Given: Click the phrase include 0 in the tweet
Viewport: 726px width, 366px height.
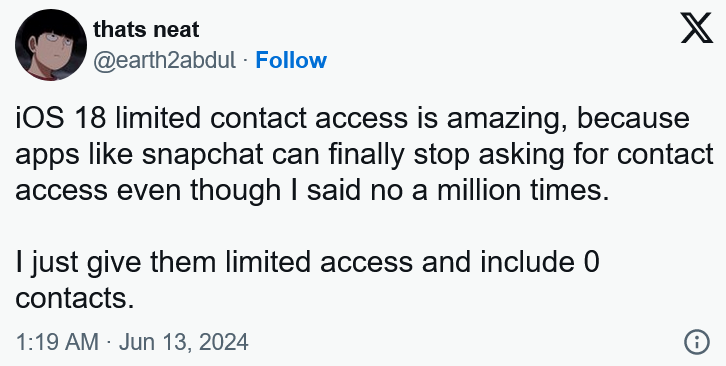Looking at the screenshot, I should 539,263.
